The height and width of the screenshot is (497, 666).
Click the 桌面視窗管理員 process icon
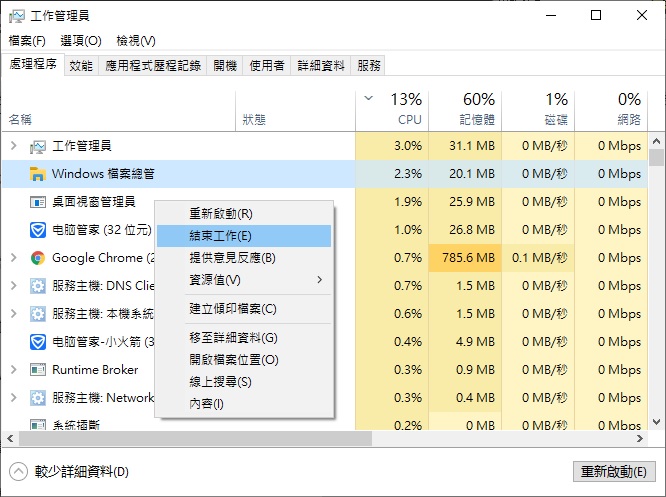tap(38, 202)
